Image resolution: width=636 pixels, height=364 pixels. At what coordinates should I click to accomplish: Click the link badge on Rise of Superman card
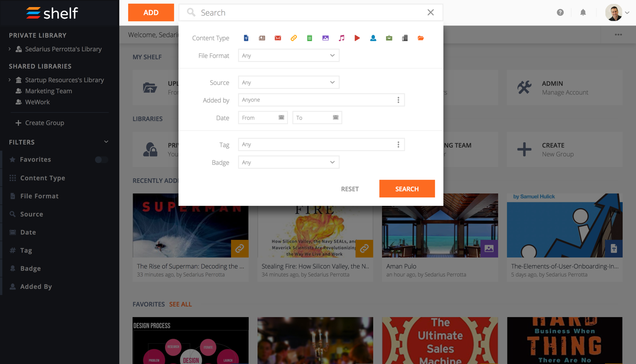tap(240, 249)
